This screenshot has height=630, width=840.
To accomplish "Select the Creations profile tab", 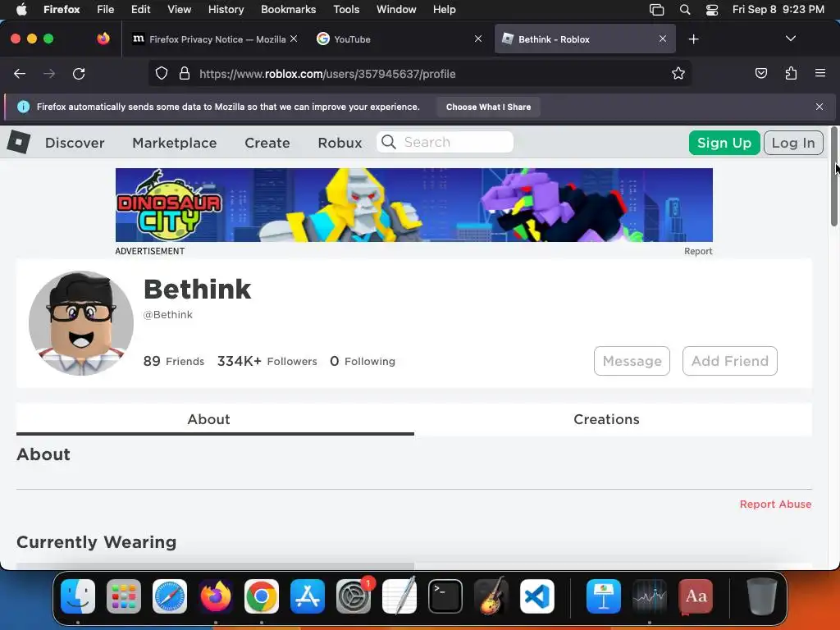I will point(613,419).
